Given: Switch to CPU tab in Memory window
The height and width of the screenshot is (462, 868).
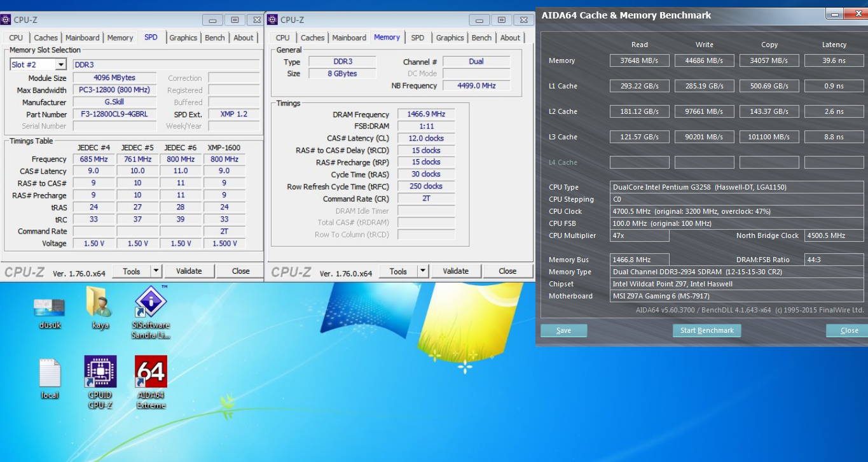Looking at the screenshot, I should pos(283,38).
